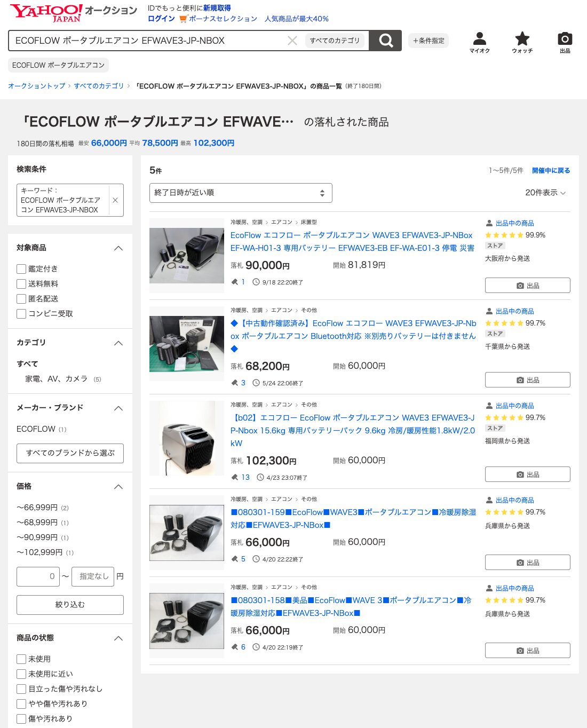Click 出品 button on the 68,200円 listing

[527, 380]
